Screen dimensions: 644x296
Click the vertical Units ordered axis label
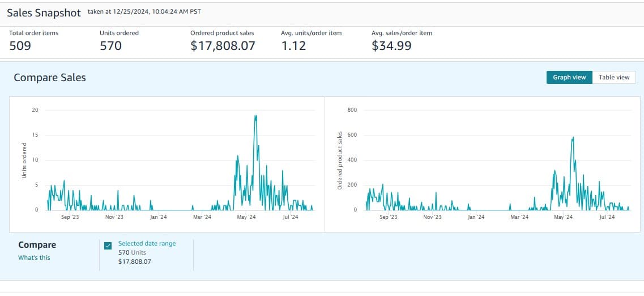24,160
